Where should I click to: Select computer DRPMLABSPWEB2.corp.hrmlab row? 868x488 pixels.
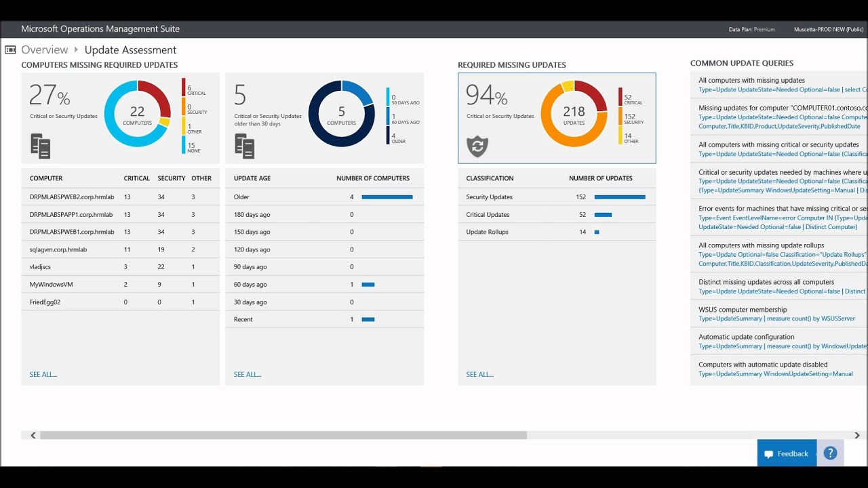point(120,197)
